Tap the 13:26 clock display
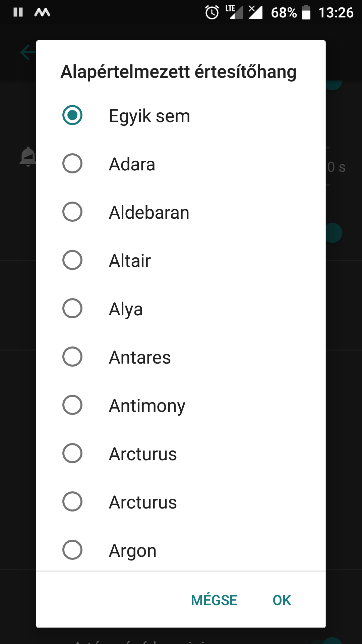Image resolution: width=362 pixels, height=644 pixels. [x=336, y=13]
